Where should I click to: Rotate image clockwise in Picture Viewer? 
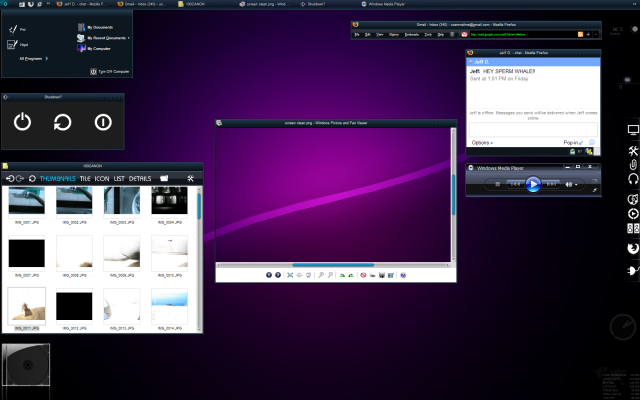(342, 275)
